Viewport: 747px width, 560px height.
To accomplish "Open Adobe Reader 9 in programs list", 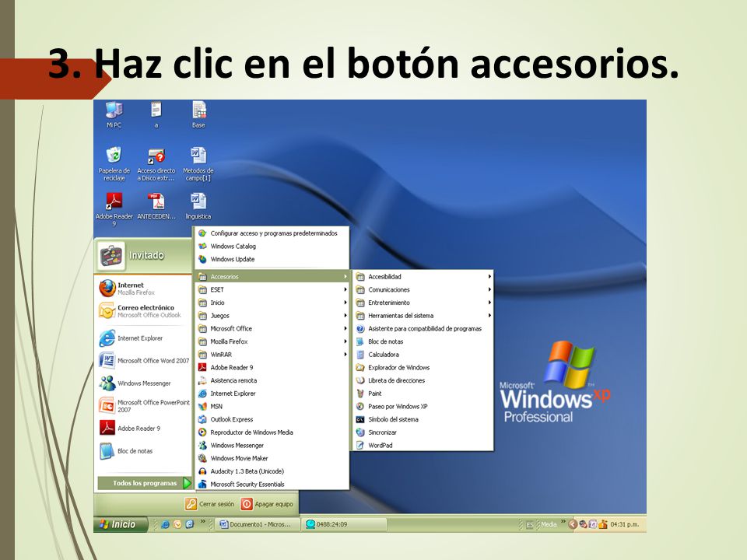I will pyautogui.click(x=272, y=367).
